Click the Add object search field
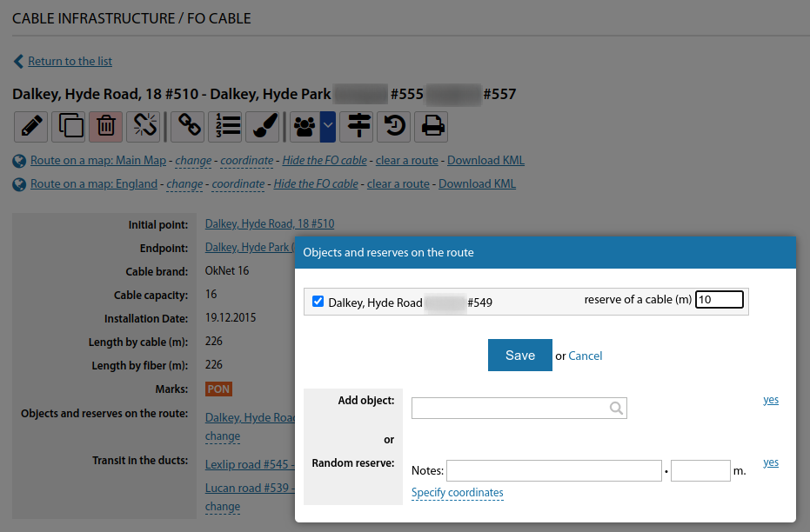This screenshot has width=810, height=532. pyautogui.click(x=511, y=408)
